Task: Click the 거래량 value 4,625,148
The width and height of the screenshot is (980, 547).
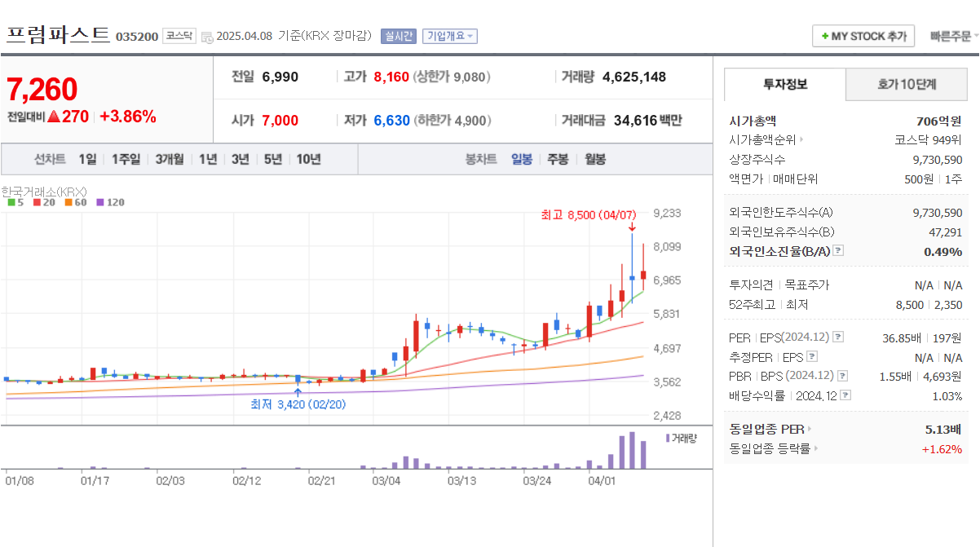Action: click(x=634, y=77)
